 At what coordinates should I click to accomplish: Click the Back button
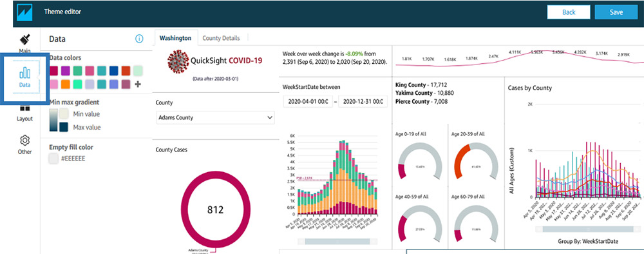point(569,12)
